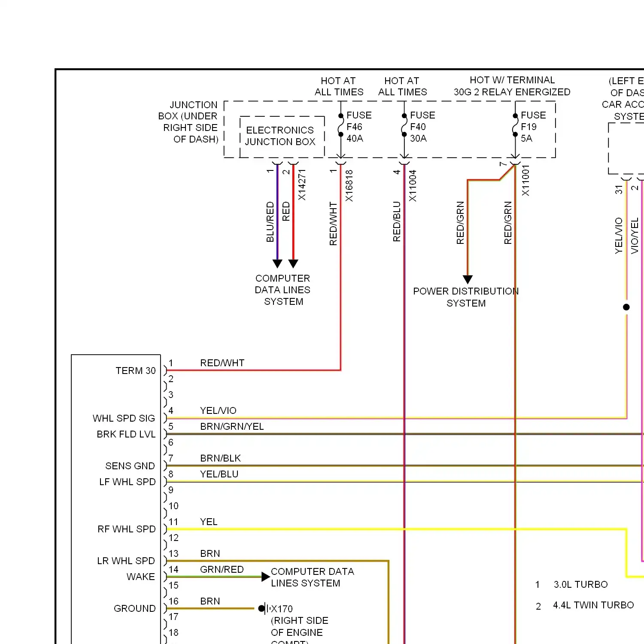The width and height of the screenshot is (644, 644).
Task: Click the arrowhead above POWER DISTRIBUTION SYSTEM
Action: click(468, 279)
